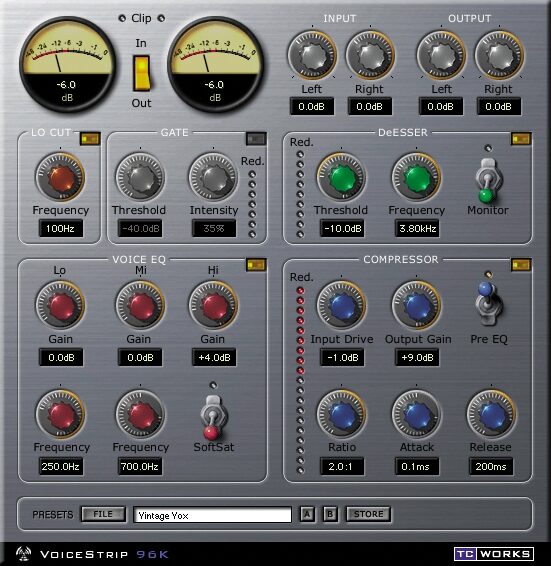Select preset slot A
This screenshot has height=566, width=551.
[x=307, y=514]
